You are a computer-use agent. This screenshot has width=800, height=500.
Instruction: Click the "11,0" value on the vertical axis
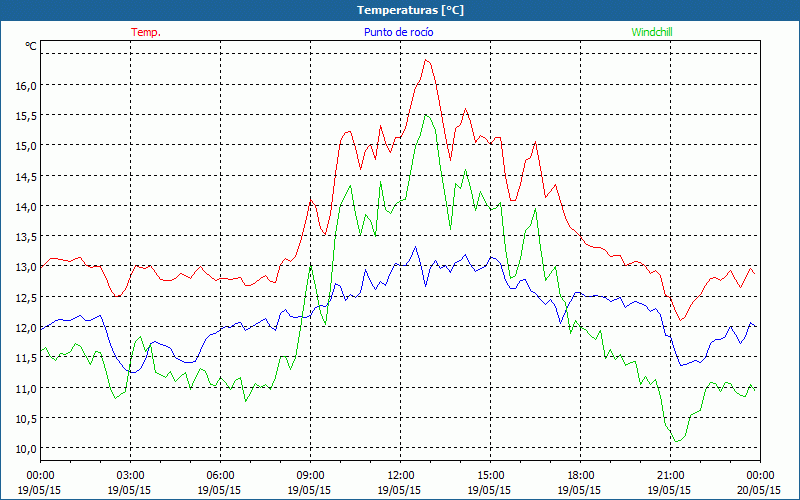click(26, 388)
